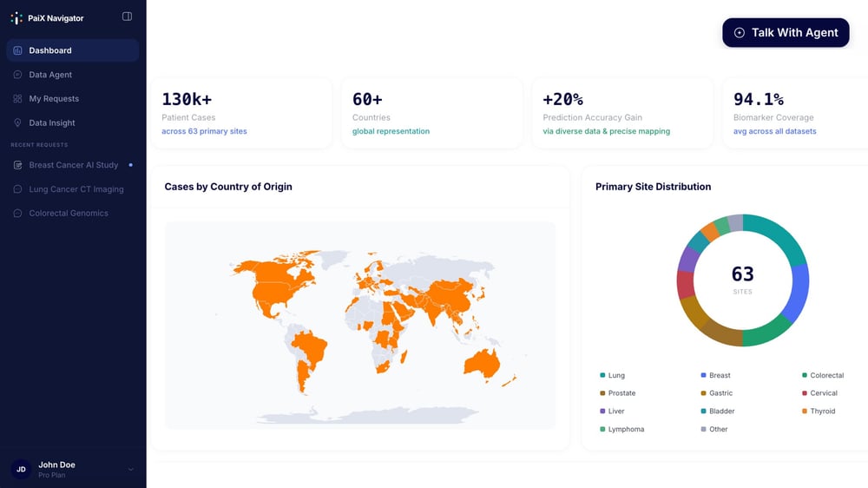This screenshot has width=868, height=488.
Task: Click the Dashboard chart icon in sidebar
Action: tap(18, 50)
